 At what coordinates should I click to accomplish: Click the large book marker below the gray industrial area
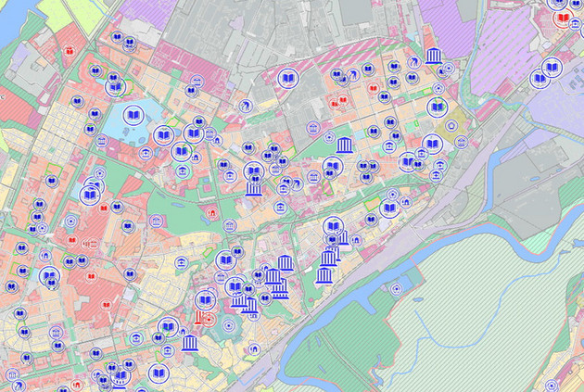click(x=287, y=80)
